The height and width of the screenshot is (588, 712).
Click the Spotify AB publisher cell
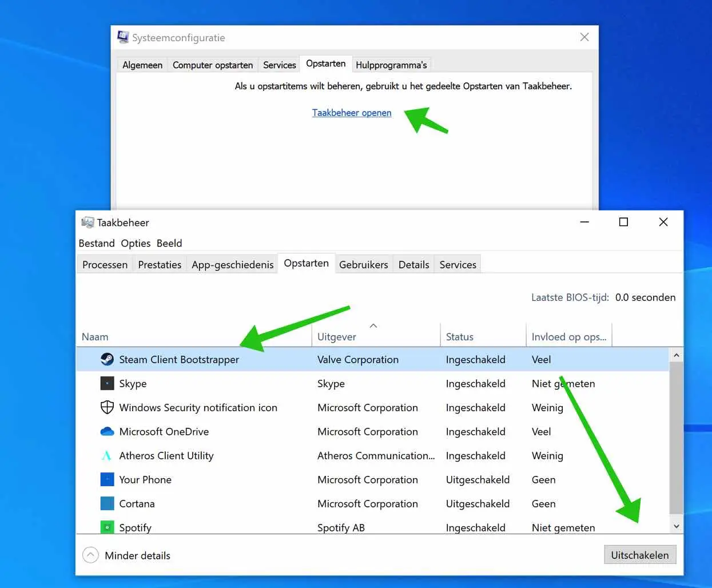point(341,527)
